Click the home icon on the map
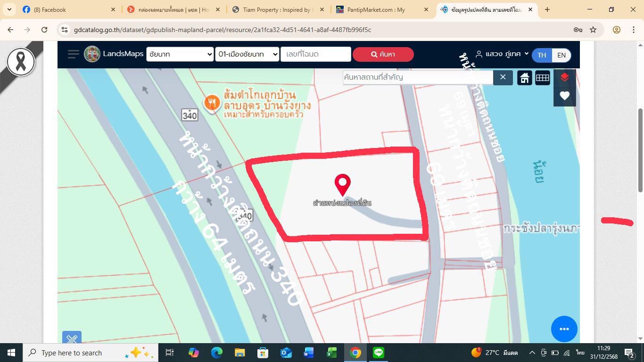Viewport: 644px width, 362px height. coord(524,78)
